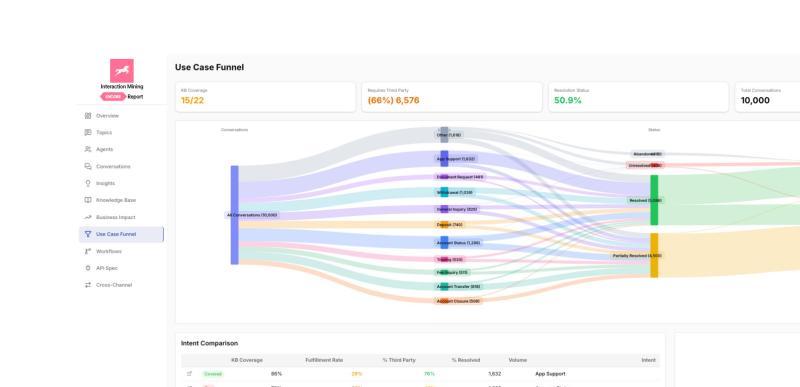Open the API Spec icon
Screen dimensions: 800x387
pos(88,268)
